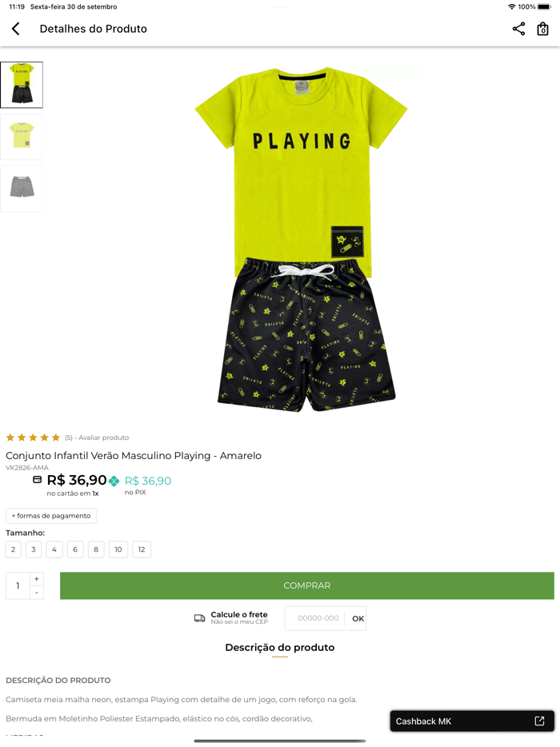The height and width of the screenshot is (747, 560).
Task: Decrease quantity with minus button
Action: click(37, 593)
